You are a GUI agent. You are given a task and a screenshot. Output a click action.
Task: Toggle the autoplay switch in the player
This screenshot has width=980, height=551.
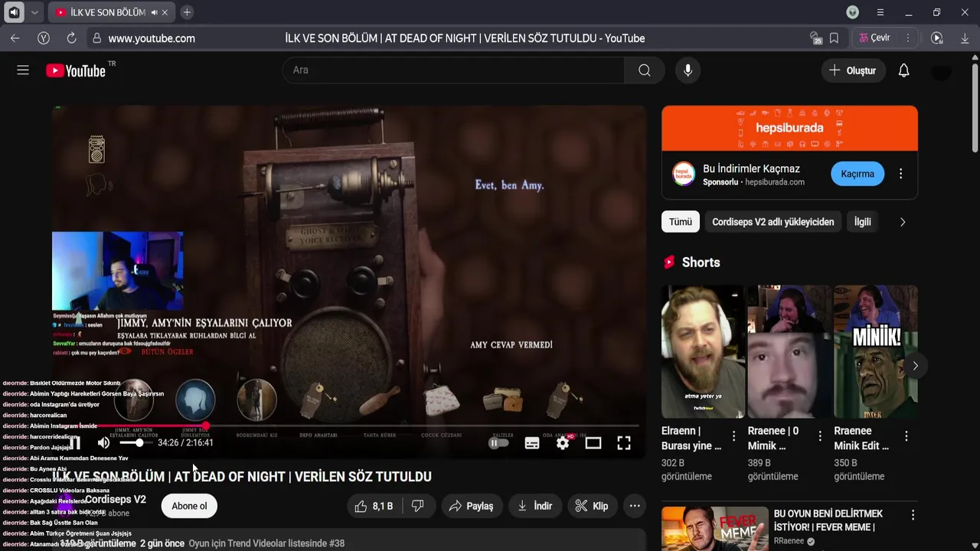tap(498, 443)
